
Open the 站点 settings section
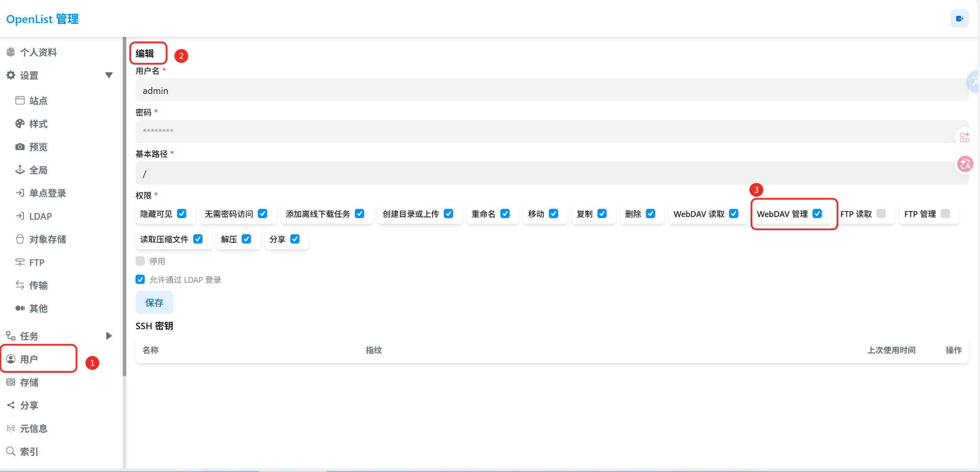tap(38, 101)
